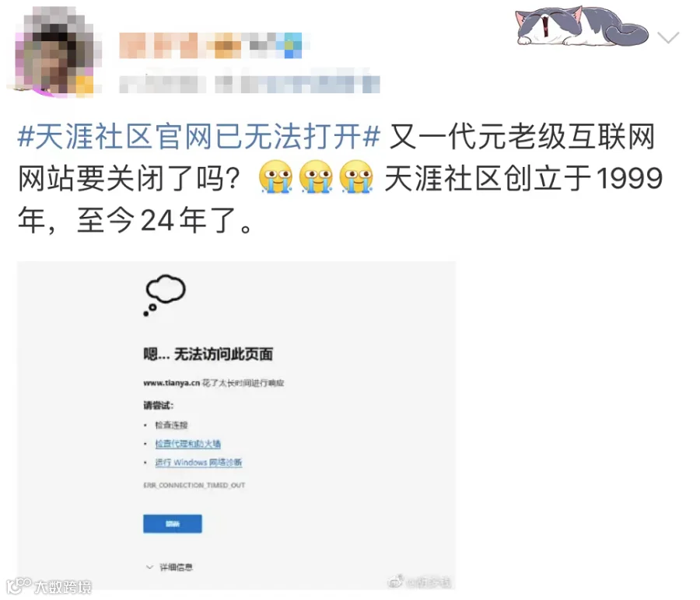Viewport: 700px width, 600px height.
Task: Click the last crying emoji before 天涯社区创立于
Action: 355,176
